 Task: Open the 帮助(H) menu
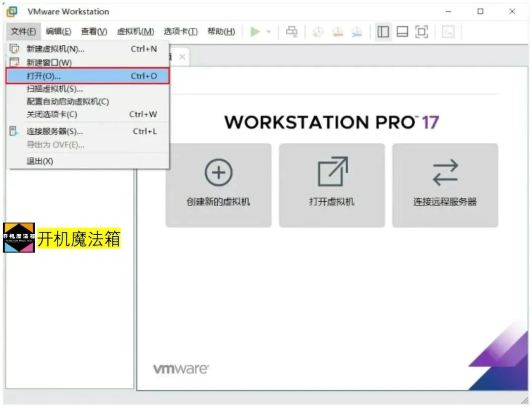(221, 31)
